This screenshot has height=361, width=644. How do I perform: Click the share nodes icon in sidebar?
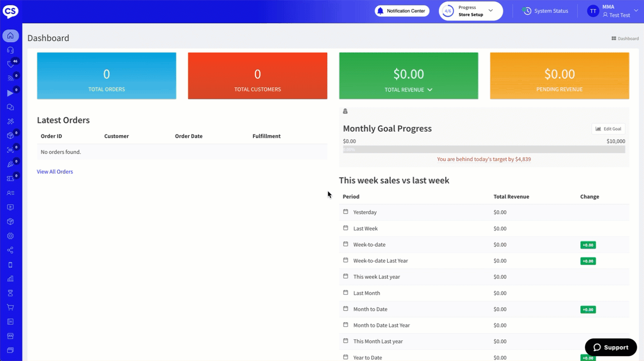(x=11, y=251)
